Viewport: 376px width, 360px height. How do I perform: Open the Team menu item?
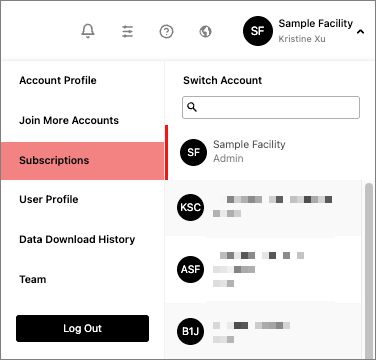33,279
